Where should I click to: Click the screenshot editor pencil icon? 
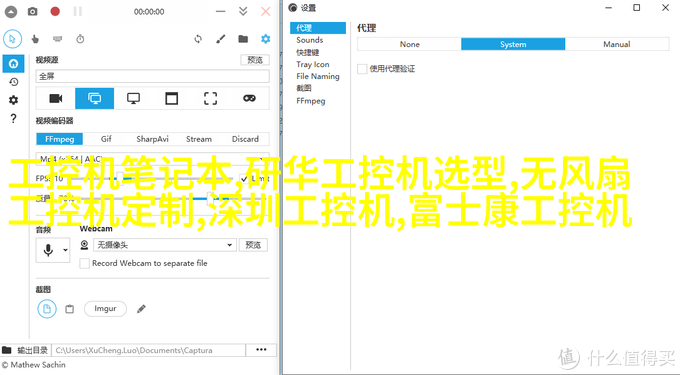click(x=141, y=309)
